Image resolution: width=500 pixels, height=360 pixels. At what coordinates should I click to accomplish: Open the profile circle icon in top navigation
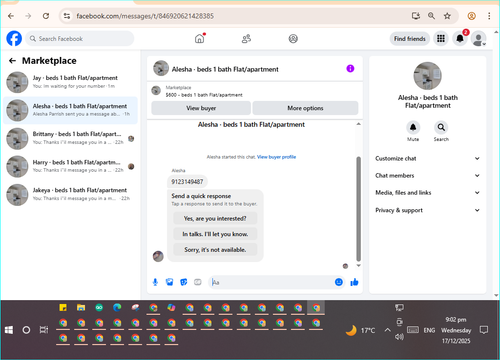coord(293,39)
